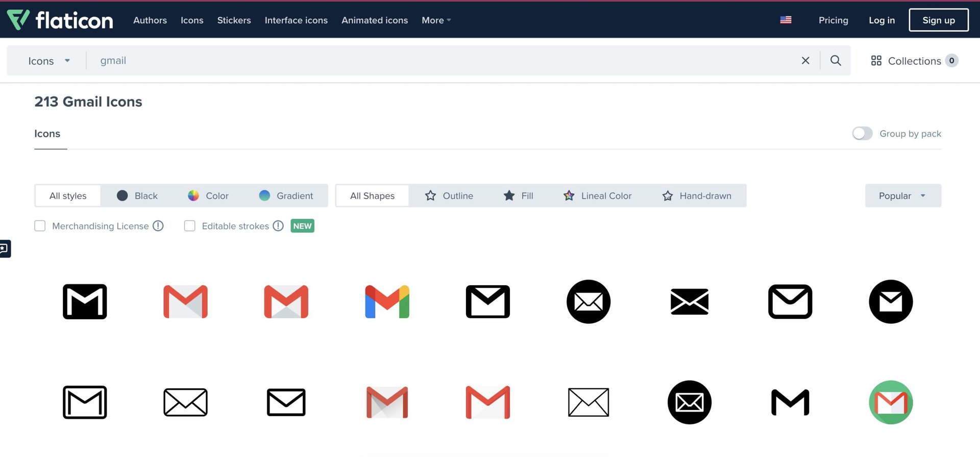Open the Popular sort dropdown
The width and height of the screenshot is (980, 457).
[903, 195]
